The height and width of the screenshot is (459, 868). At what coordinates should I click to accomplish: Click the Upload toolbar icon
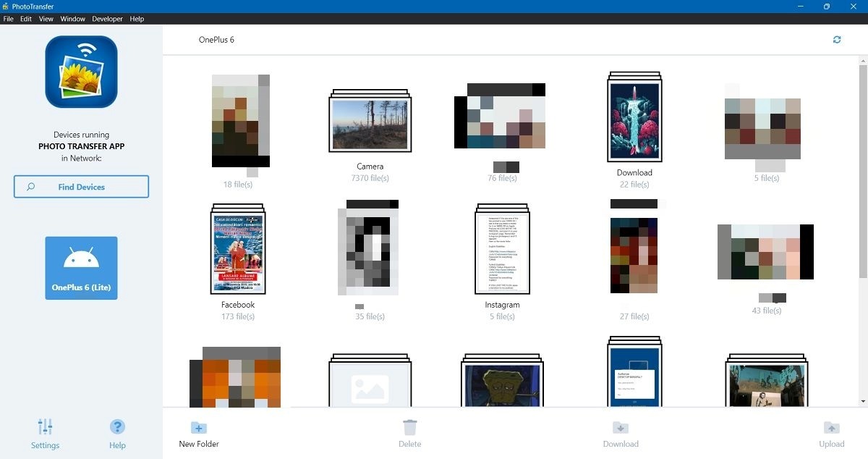click(832, 427)
